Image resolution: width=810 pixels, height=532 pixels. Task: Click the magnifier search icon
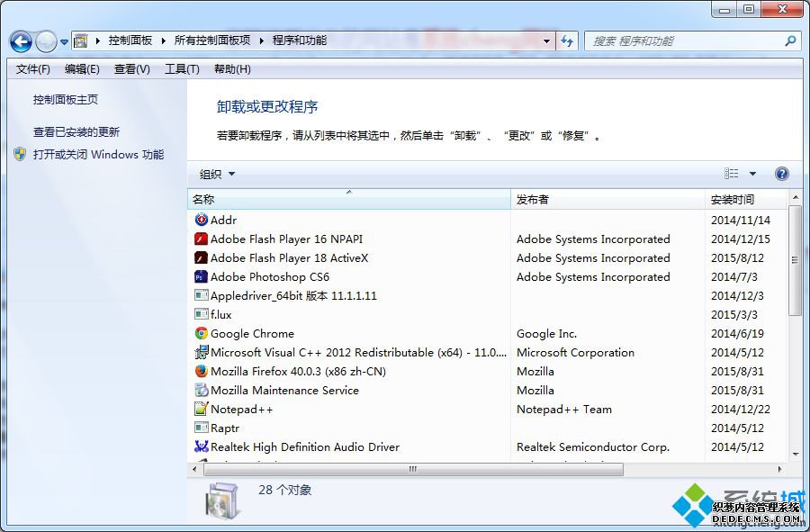[x=790, y=41]
